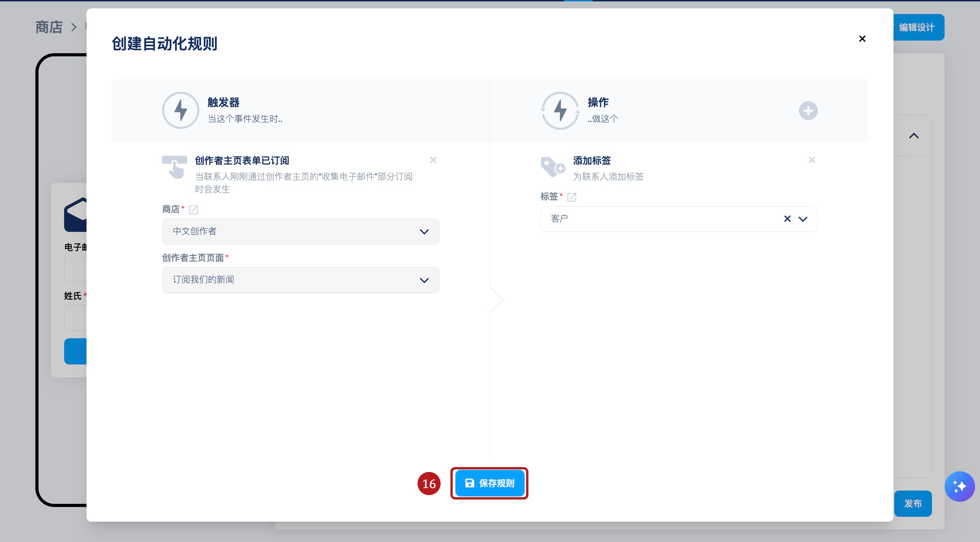The width and height of the screenshot is (980, 542).
Task: Open external link icon next to 标签 label
Action: point(571,197)
